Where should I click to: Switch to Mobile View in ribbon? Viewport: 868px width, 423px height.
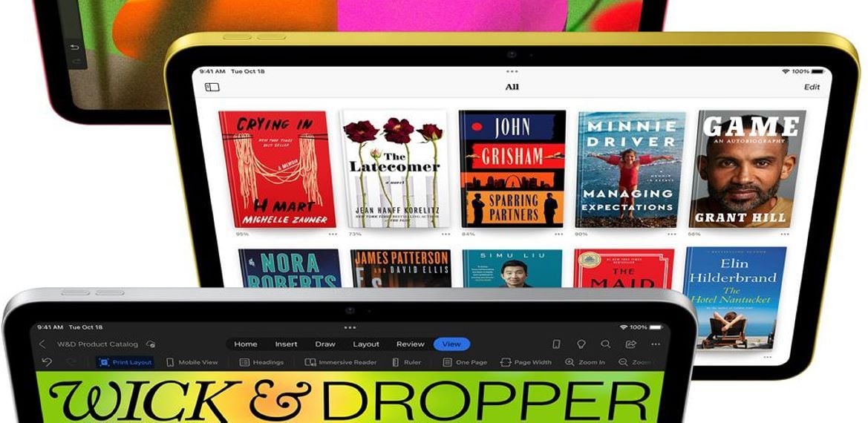tap(192, 362)
